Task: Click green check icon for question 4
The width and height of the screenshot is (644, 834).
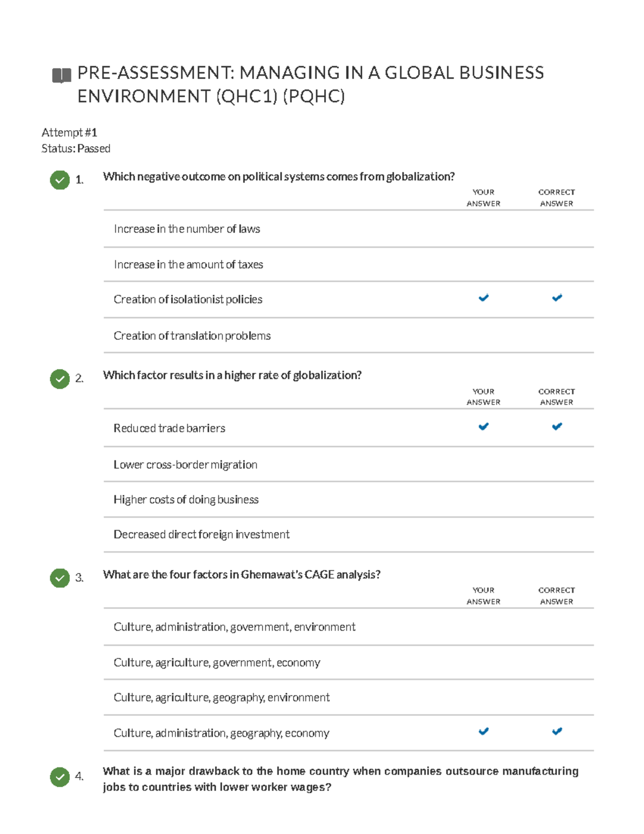Action: pos(60,777)
